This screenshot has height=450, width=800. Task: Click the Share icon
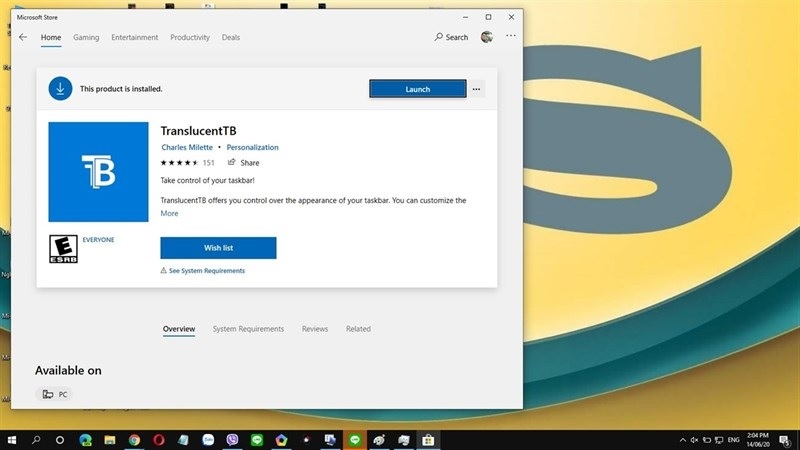pyautogui.click(x=232, y=162)
